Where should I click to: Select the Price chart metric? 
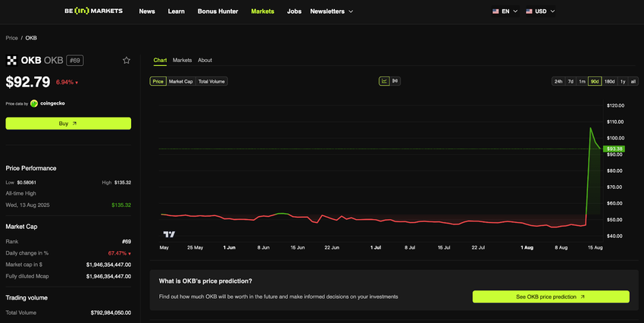click(158, 81)
